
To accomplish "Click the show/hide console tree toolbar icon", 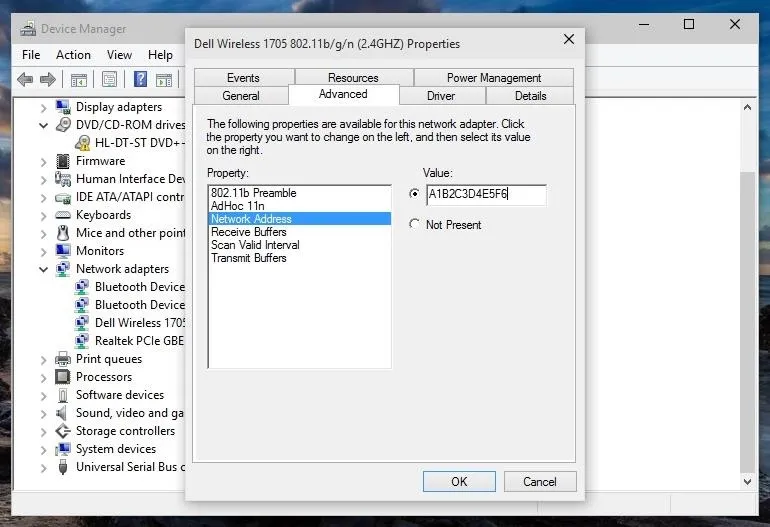I will (79, 79).
